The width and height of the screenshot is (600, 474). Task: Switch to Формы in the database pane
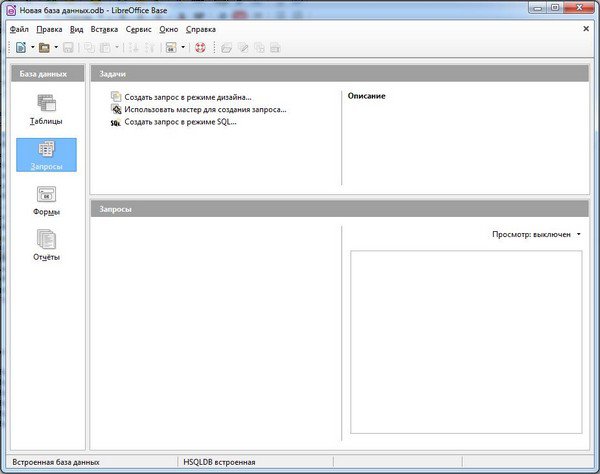(x=46, y=200)
